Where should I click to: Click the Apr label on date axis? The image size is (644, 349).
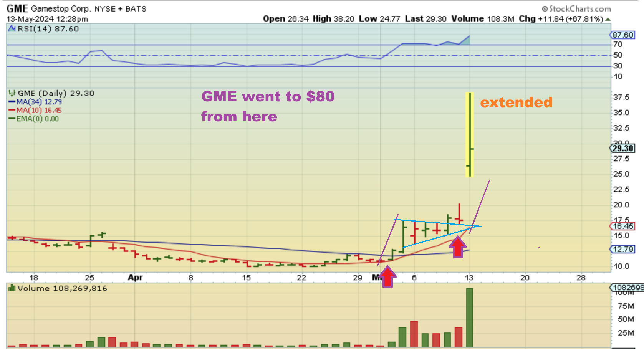coord(135,277)
